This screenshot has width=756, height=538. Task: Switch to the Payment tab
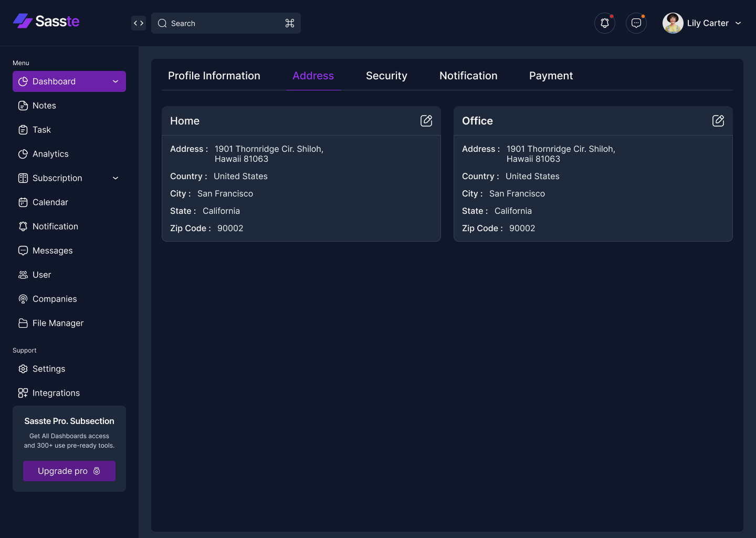tap(551, 76)
